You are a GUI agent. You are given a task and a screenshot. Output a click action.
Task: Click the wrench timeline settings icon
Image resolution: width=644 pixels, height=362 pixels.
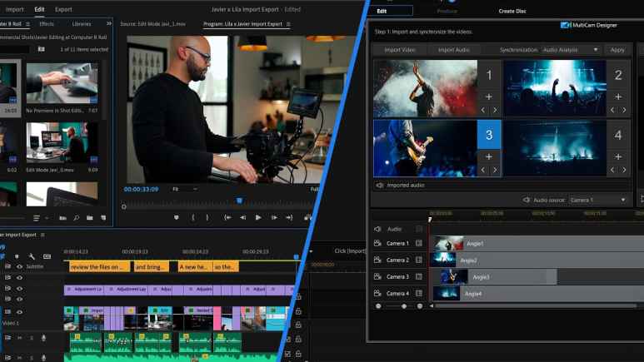pyautogui.click(x=32, y=256)
